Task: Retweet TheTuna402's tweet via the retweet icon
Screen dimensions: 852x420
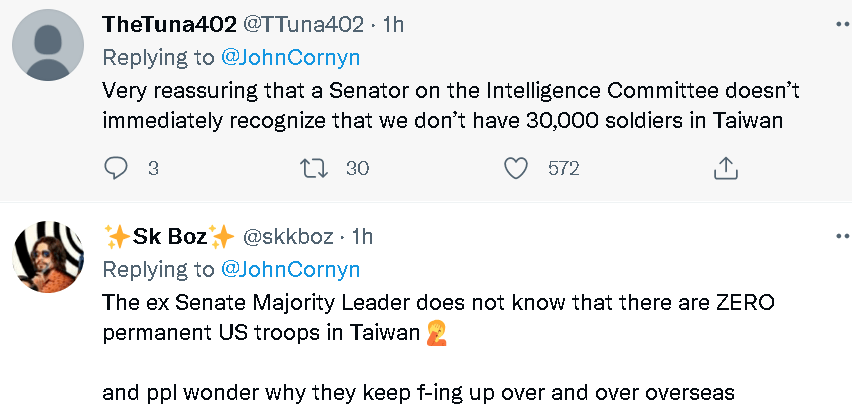Action: coord(314,168)
